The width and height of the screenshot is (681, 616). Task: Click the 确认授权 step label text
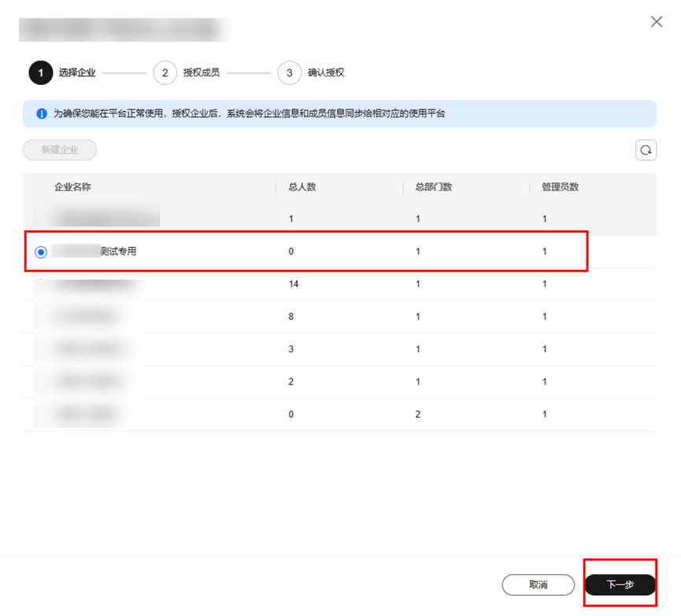click(324, 72)
